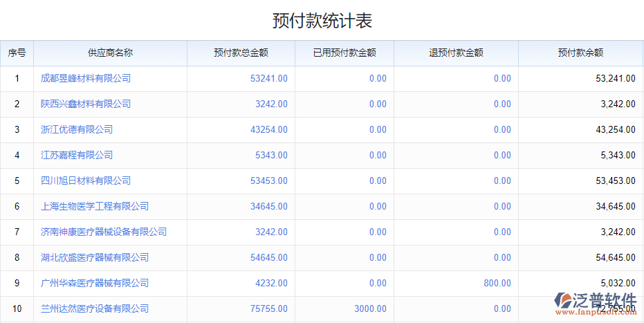Click the 预付款余额 column header
This screenshot has width=644, height=323.
580,53
